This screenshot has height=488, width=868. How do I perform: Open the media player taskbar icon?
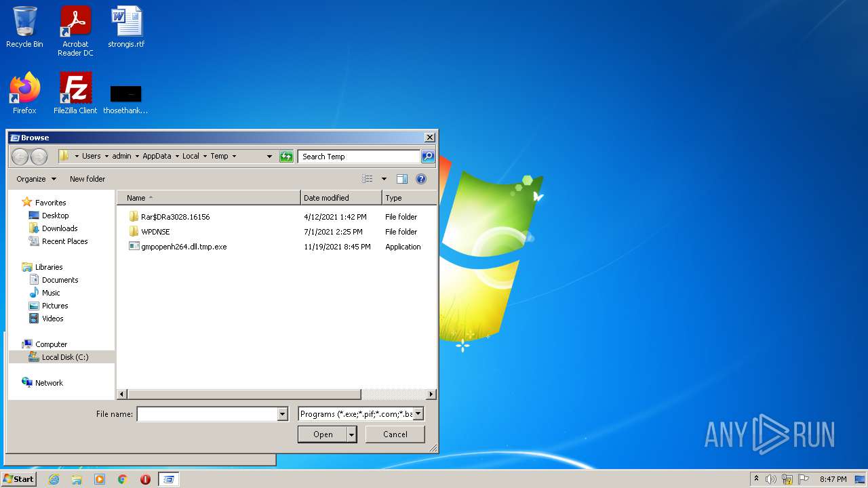tap(100, 479)
